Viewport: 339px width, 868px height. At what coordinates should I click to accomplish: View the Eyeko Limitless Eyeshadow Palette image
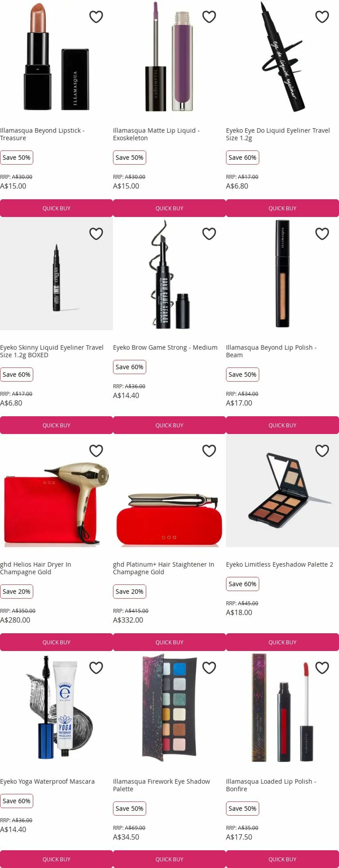pos(282,491)
